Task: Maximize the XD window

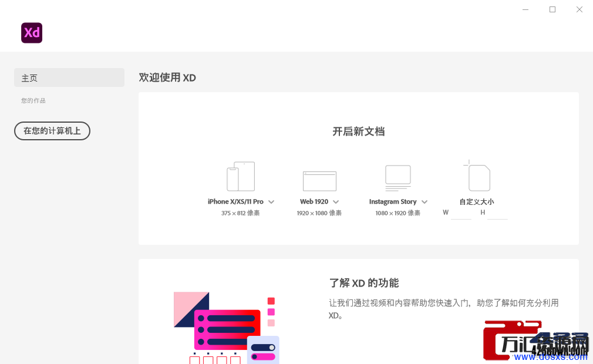Action: pyautogui.click(x=552, y=9)
